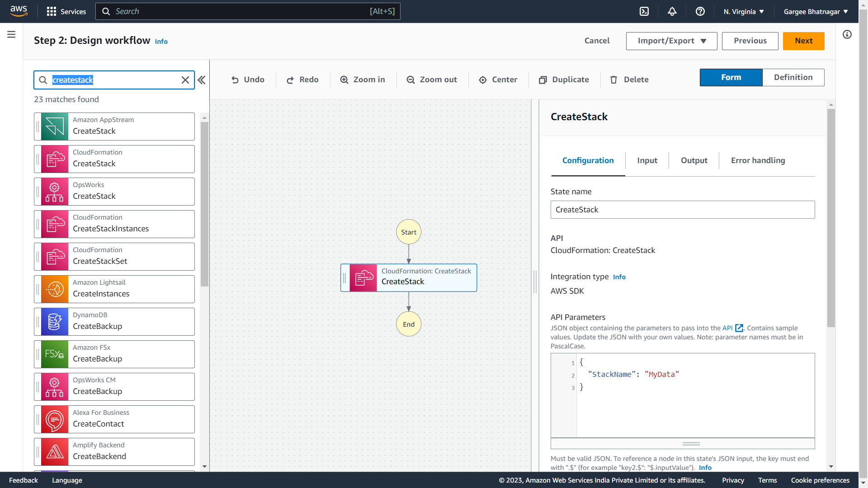The height and width of the screenshot is (488, 868).
Task: Switch to Definition view
Action: click(x=793, y=77)
